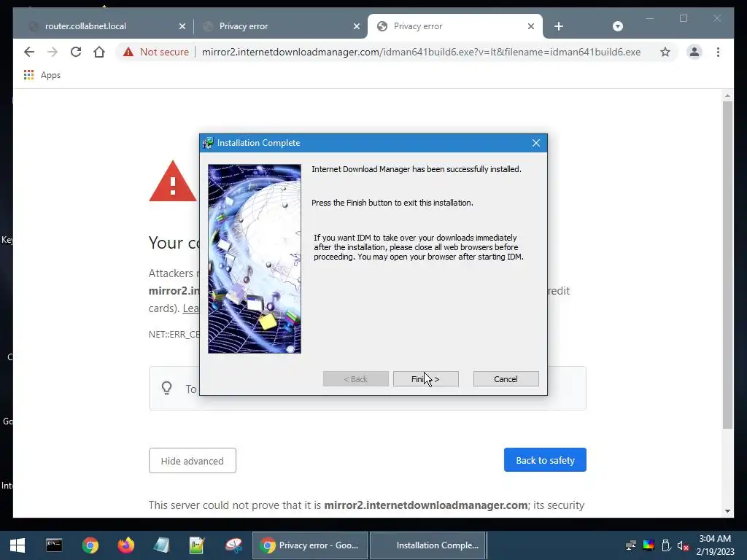Click the Finish button in the installer
Viewport: 747px width, 560px height.
(x=426, y=379)
